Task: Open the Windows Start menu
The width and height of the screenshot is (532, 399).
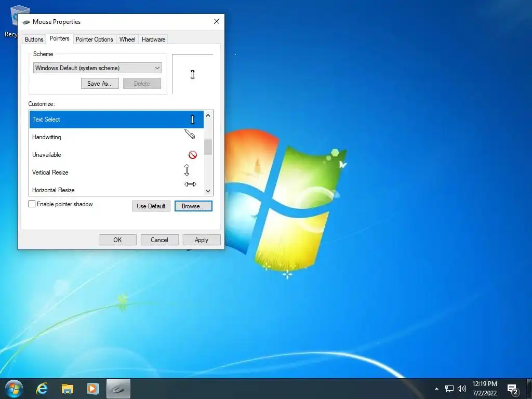Action: pyautogui.click(x=14, y=389)
